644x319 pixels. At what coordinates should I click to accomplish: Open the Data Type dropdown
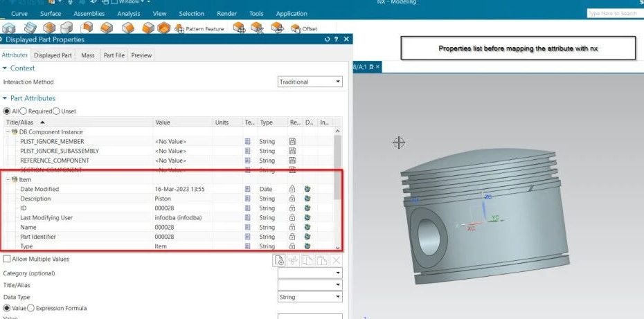tap(310, 297)
